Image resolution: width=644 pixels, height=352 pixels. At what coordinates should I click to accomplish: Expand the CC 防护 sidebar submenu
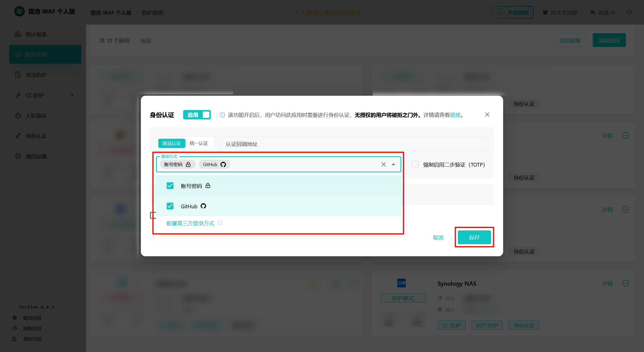coord(72,95)
